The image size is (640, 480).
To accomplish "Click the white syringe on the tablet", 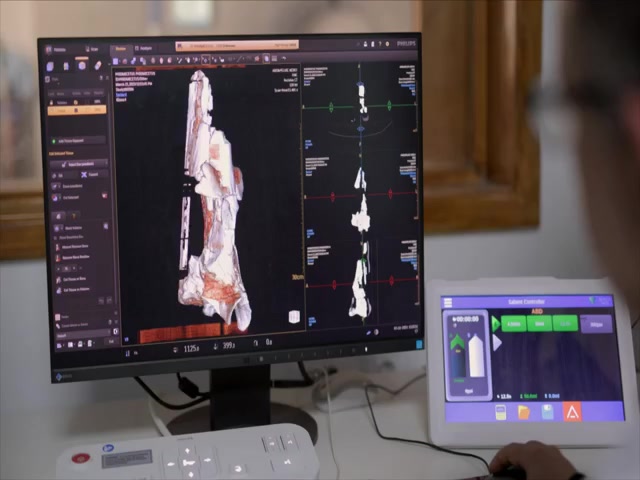I will [x=477, y=355].
